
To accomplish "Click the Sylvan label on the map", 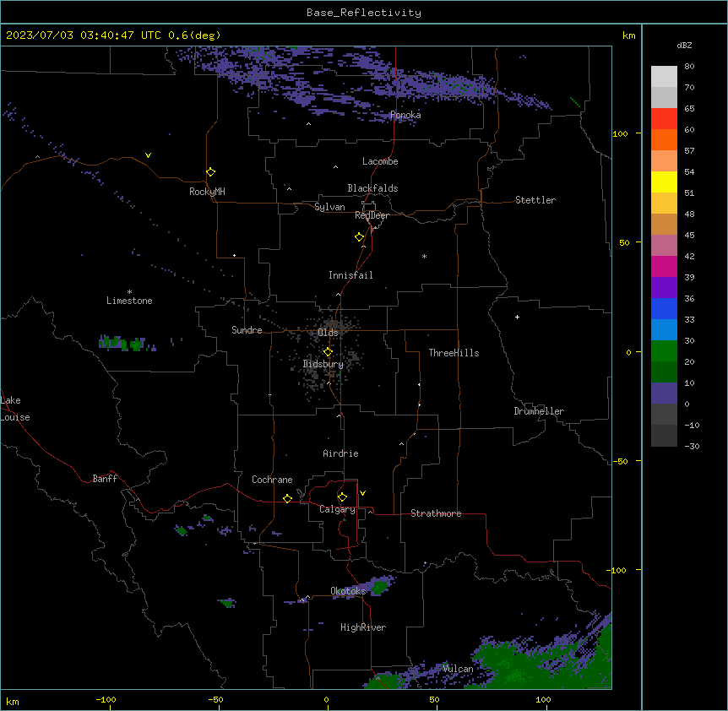I will click(329, 207).
